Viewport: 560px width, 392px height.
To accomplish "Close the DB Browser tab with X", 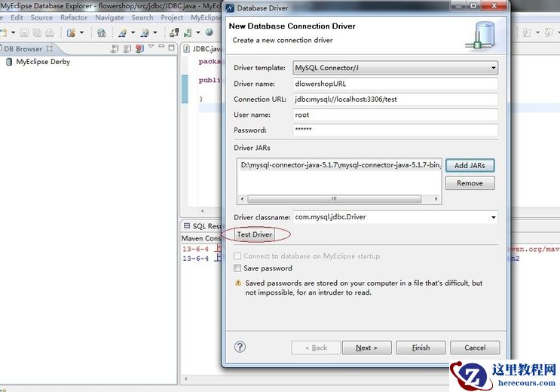I will 49,48.
